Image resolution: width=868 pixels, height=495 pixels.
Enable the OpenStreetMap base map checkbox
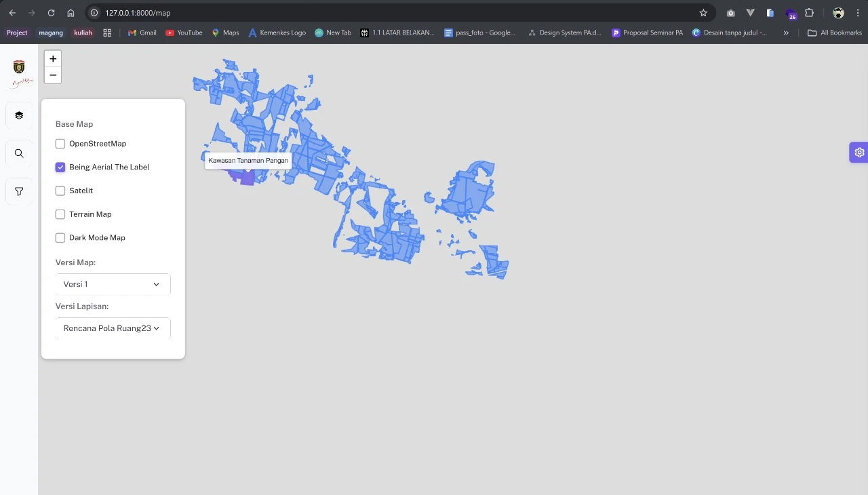click(60, 144)
